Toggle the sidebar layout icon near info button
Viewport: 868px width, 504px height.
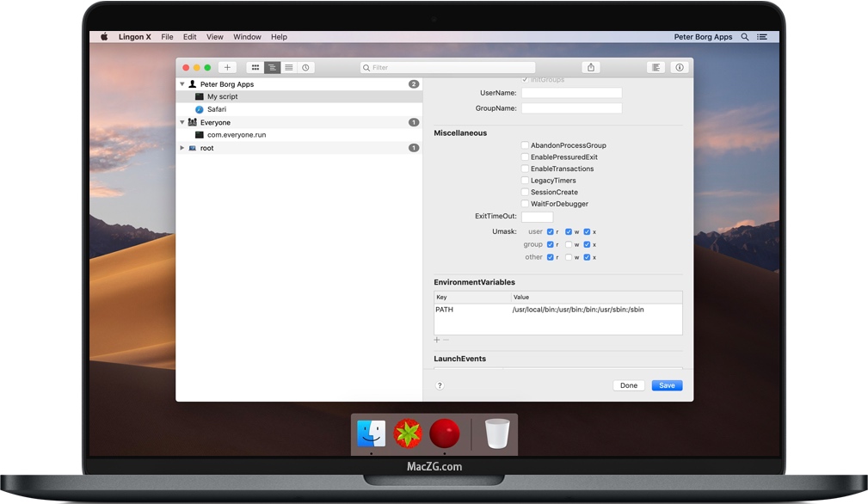coord(656,67)
